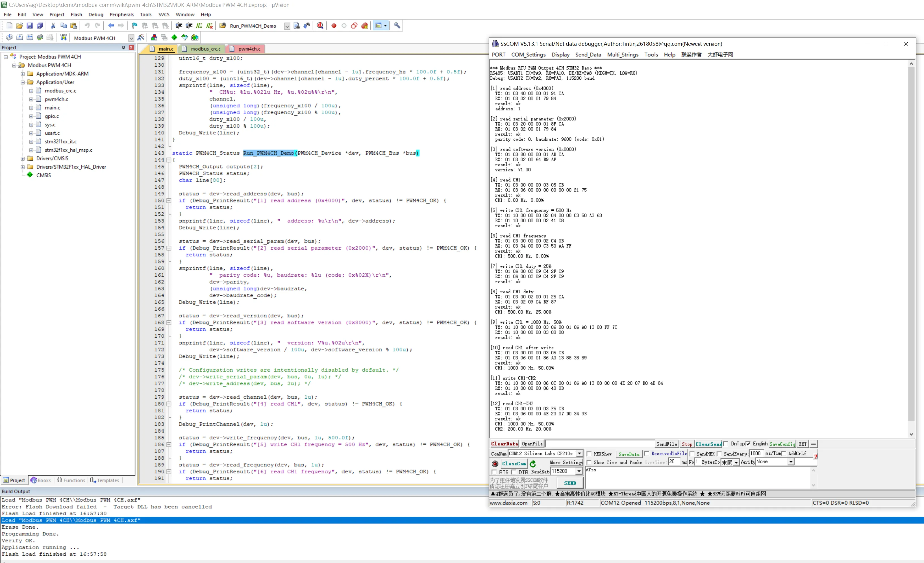
Task: Click the Manage Run-Time Environment green diamond
Action: pos(174,38)
